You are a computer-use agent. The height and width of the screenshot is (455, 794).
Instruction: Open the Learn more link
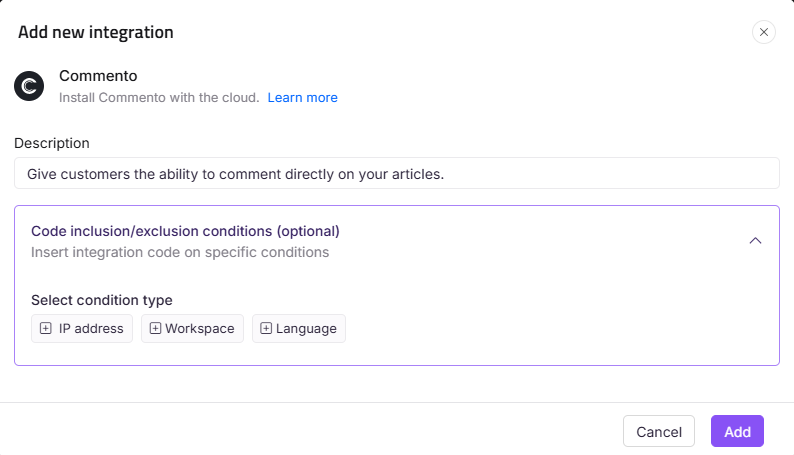302,98
